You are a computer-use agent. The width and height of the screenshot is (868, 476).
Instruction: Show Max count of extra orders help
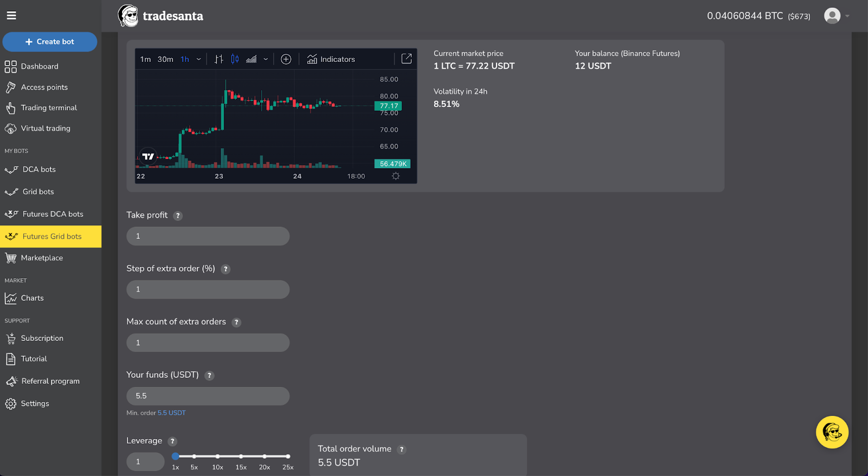click(x=237, y=322)
